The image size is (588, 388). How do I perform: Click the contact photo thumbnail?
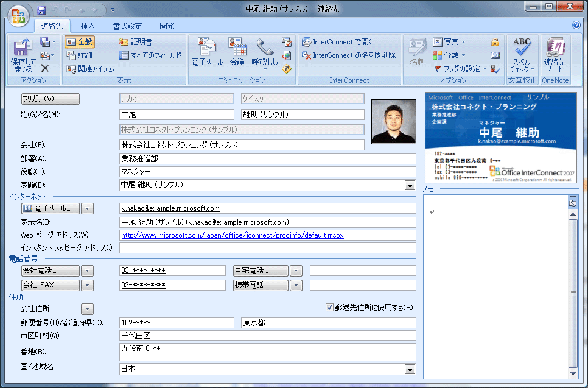click(394, 122)
